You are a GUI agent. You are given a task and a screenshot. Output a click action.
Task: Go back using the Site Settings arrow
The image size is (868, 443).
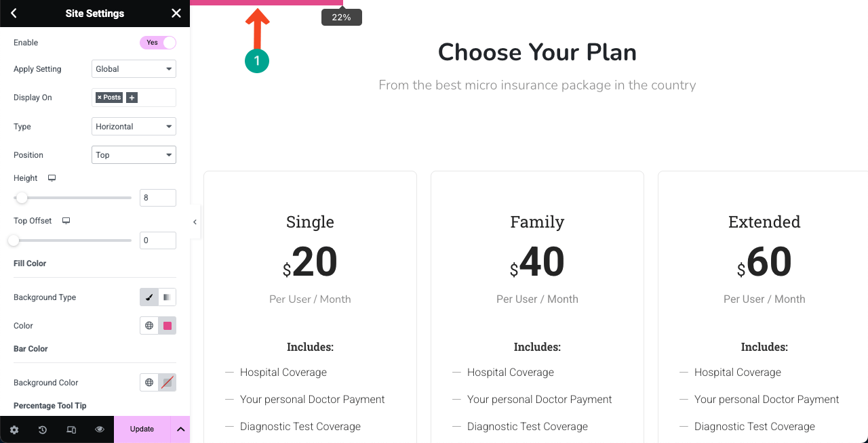tap(14, 14)
